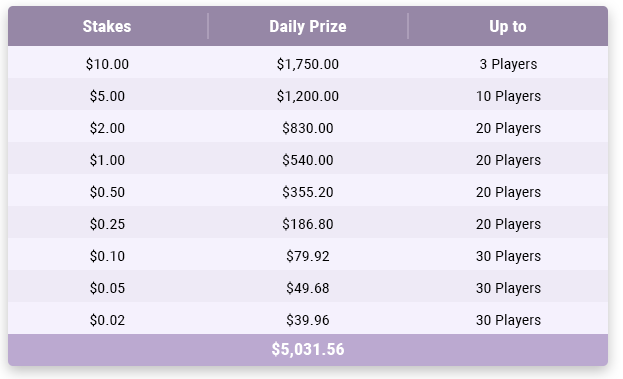Image resolution: width=623 pixels, height=379 pixels.
Task: Click the $355.20 prize value
Action: pos(308,192)
